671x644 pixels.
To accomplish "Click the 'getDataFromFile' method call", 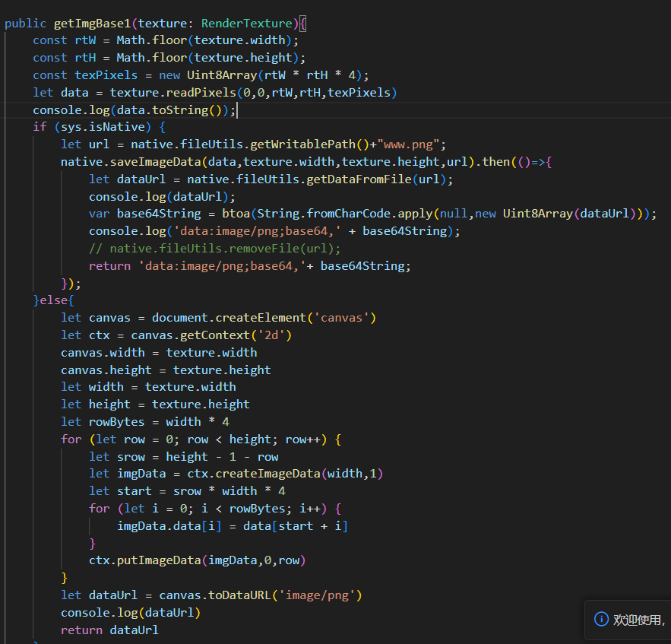I will (359, 179).
